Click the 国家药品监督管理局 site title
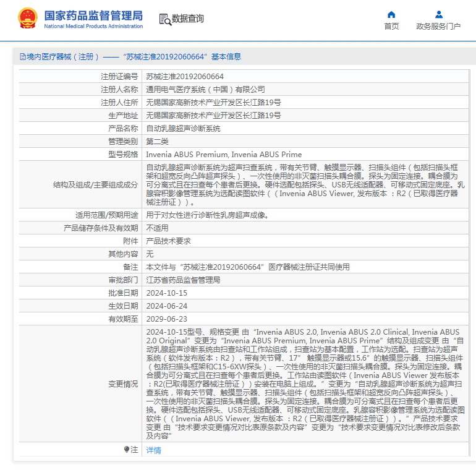The image size is (476, 472). pyautogui.click(x=93, y=14)
